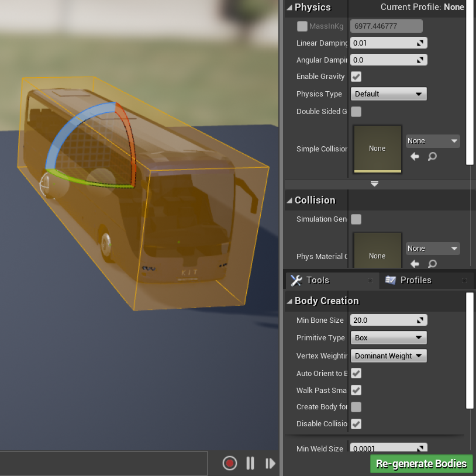Use selected asset arrow for Simple Collision

(415, 156)
